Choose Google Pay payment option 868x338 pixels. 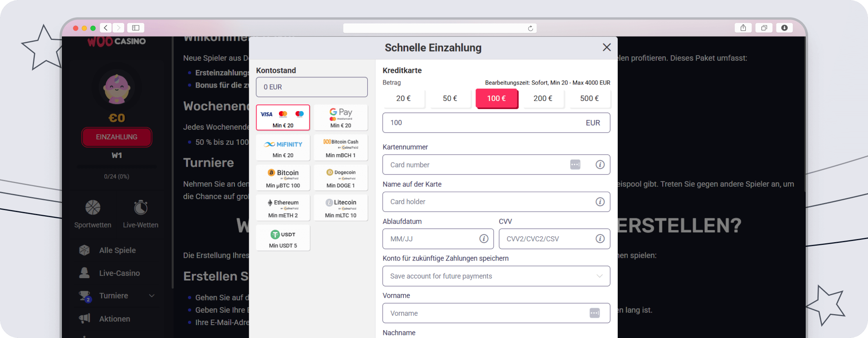pyautogui.click(x=340, y=117)
